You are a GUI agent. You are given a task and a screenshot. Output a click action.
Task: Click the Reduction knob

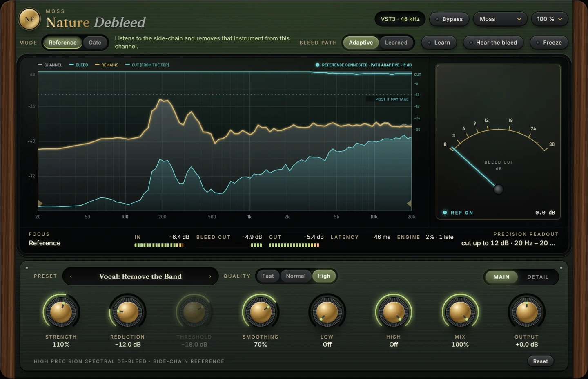pyautogui.click(x=127, y=312)
